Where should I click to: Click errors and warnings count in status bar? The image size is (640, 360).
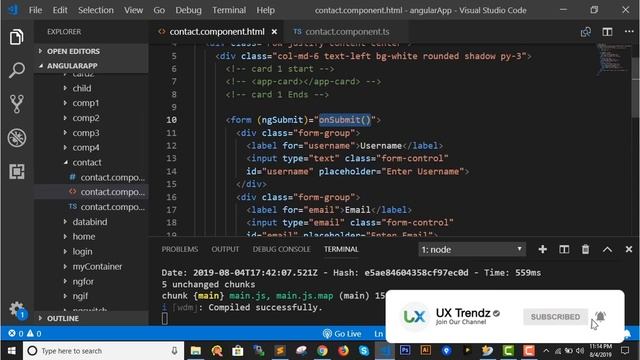tap(25, 333)
